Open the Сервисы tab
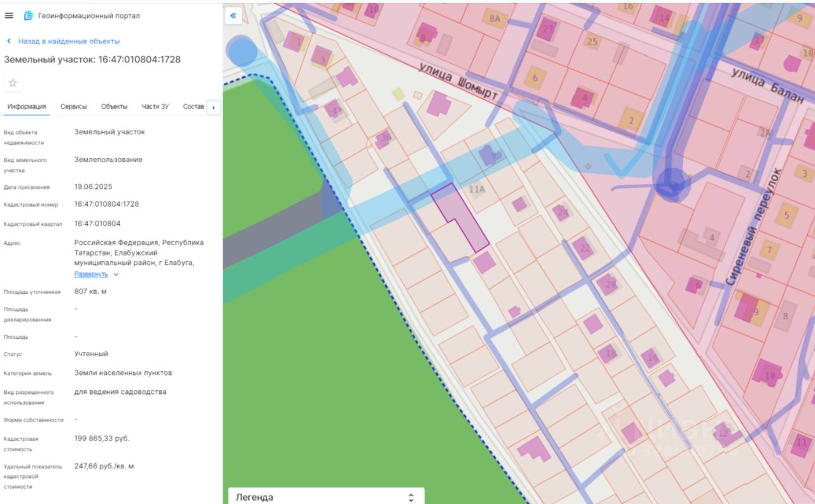 click(x=74, y=106)
